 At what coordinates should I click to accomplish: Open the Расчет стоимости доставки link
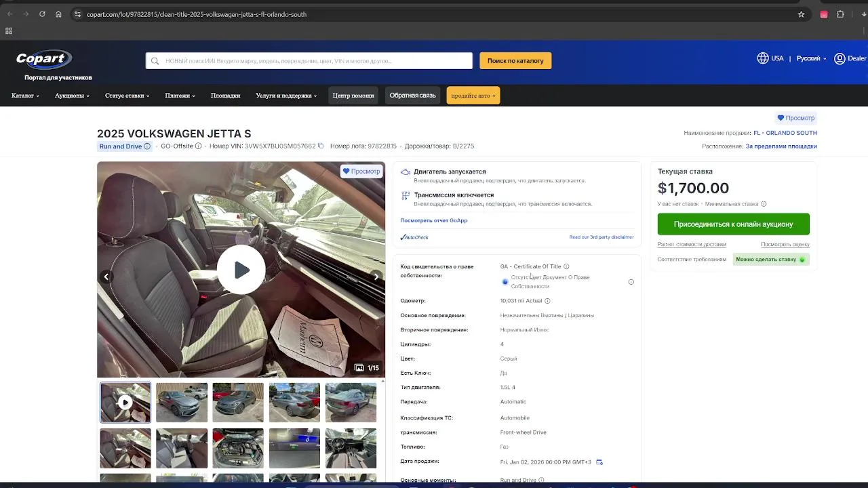coord(692,244)
